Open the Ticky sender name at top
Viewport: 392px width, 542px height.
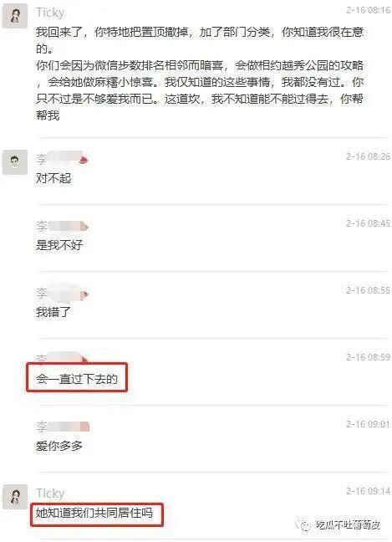(x=50, y=13)
